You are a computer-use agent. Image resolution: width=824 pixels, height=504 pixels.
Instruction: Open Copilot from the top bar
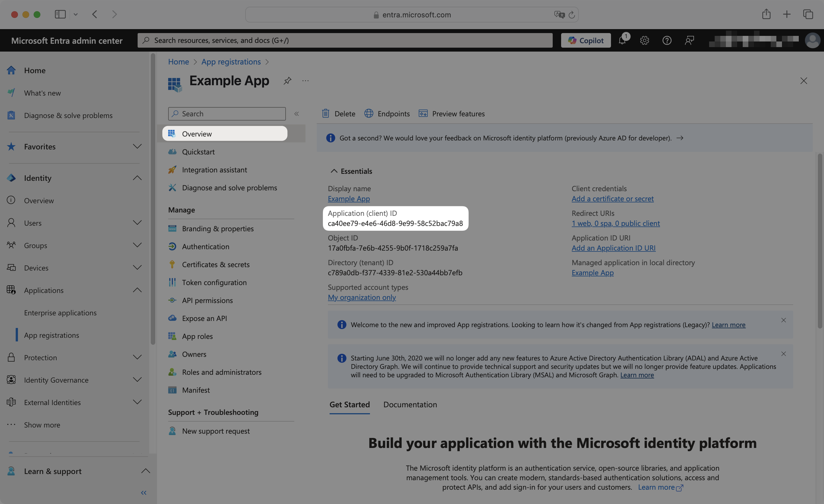[585, 40]
